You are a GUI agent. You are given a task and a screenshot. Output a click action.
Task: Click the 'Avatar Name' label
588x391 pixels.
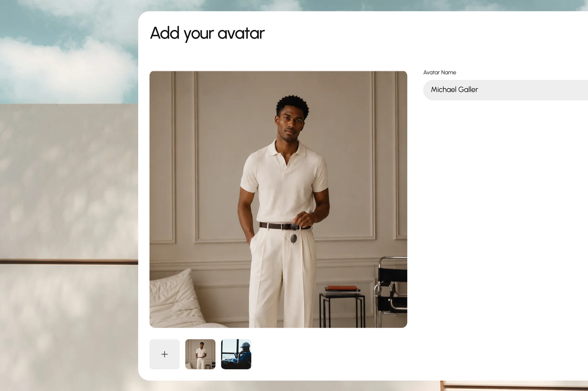[x=440, y=72]
